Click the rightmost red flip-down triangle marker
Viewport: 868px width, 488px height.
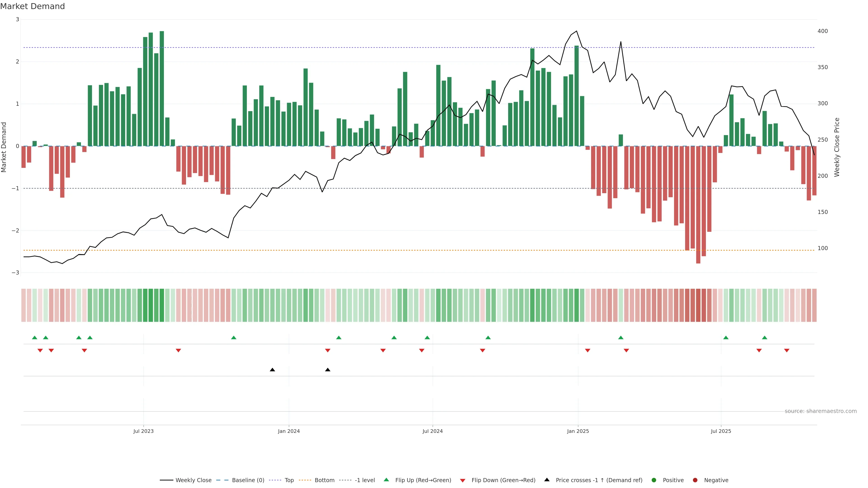(787, 351)
